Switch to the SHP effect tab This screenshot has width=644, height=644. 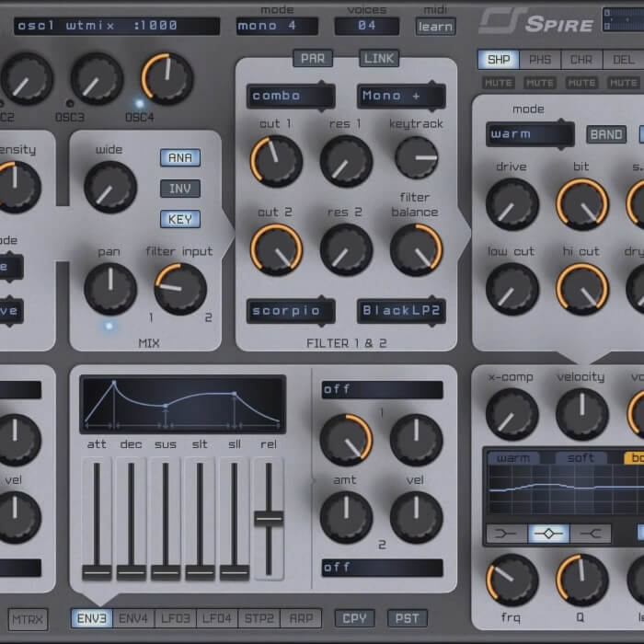(x=499, y=60)
